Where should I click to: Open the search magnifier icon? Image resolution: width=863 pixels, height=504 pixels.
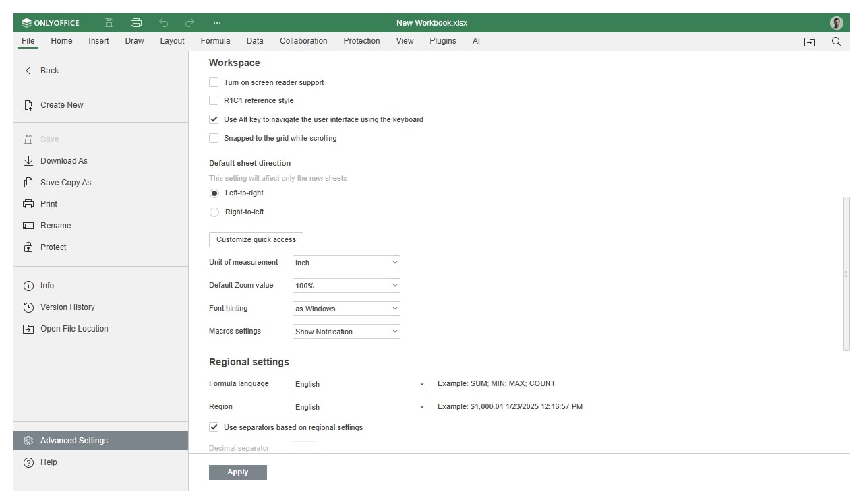tap(837, 42)
